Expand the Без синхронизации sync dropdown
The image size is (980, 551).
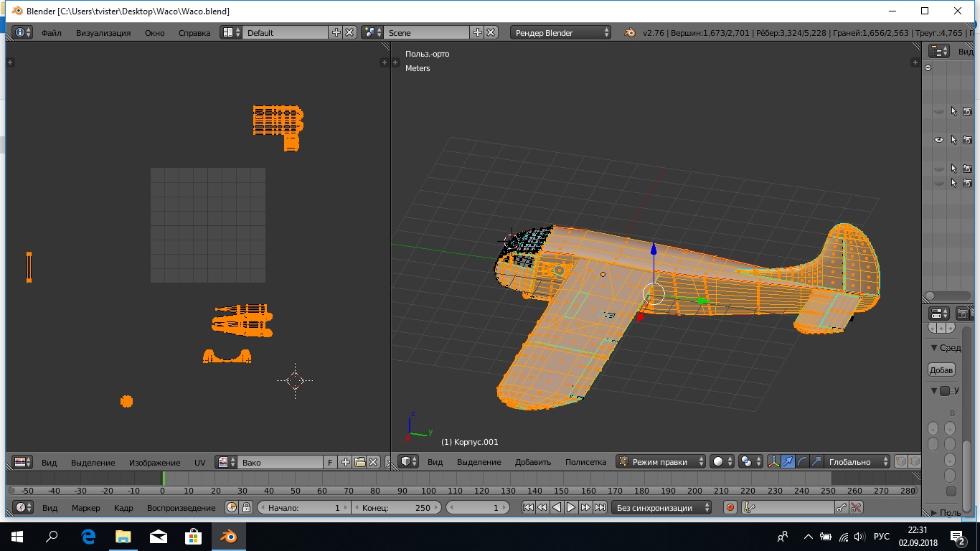[661, 508]
